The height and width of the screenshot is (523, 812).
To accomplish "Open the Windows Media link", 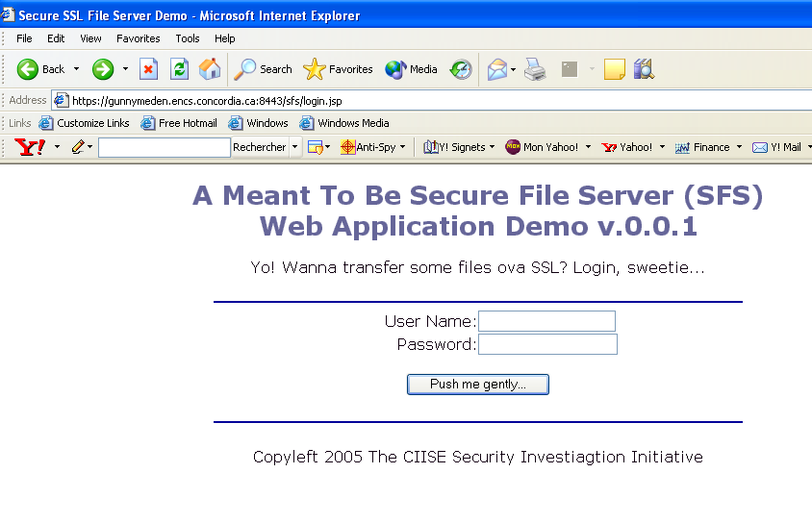I will pos(344,123).
